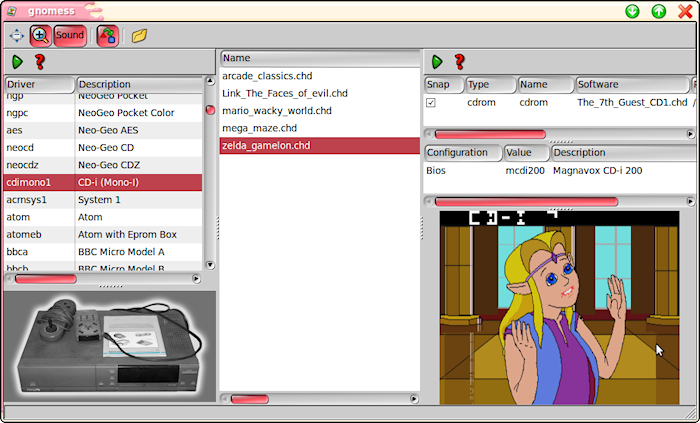Sort by driver list Description column header
The width and height of the screenshot is (700, 423).
coord(139,84)
